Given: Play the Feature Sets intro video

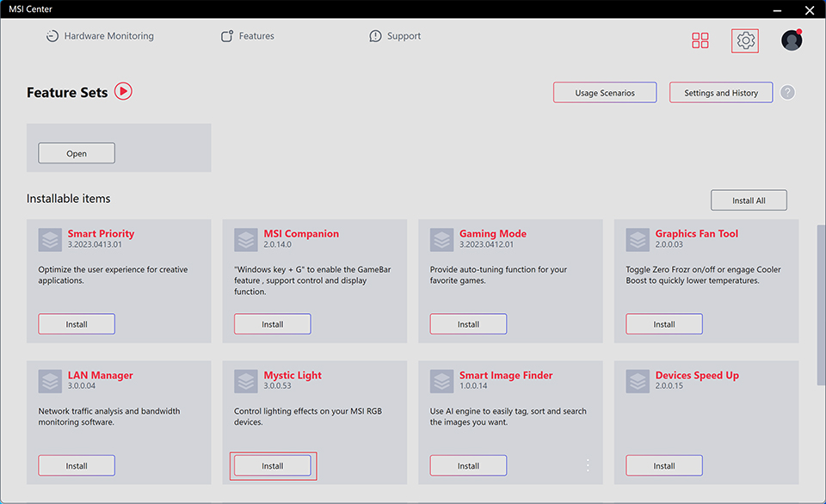Looking at the screenshot, I should pyautogui.click(x=123, y=92).
